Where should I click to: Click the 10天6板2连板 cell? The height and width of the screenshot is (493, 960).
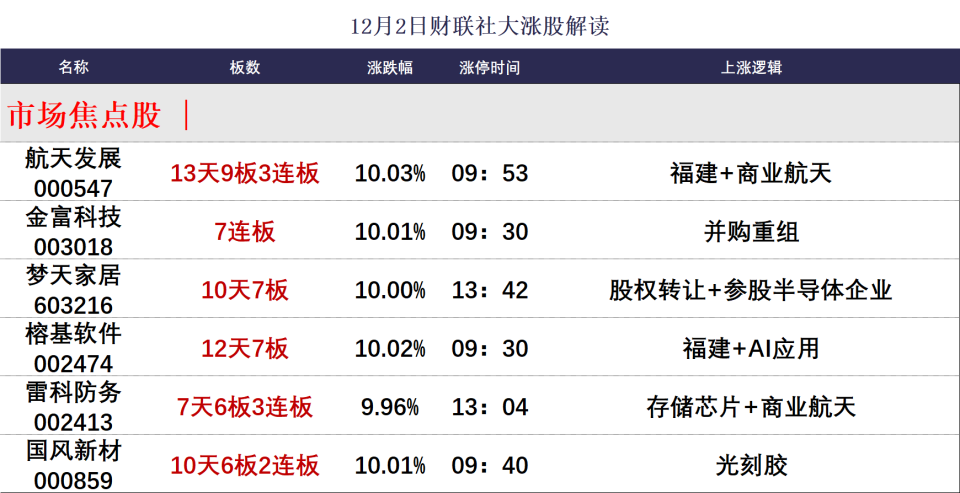point(245,465)
